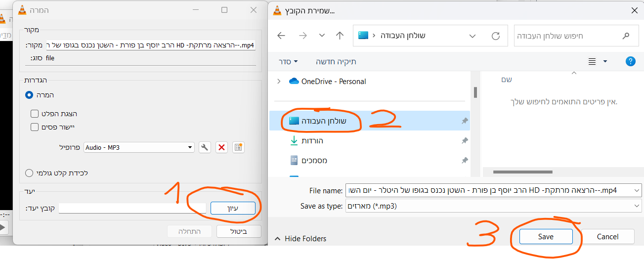Open the blue help question mark
The height and width of the screenshot is (260, 644).
click(630, 61)
